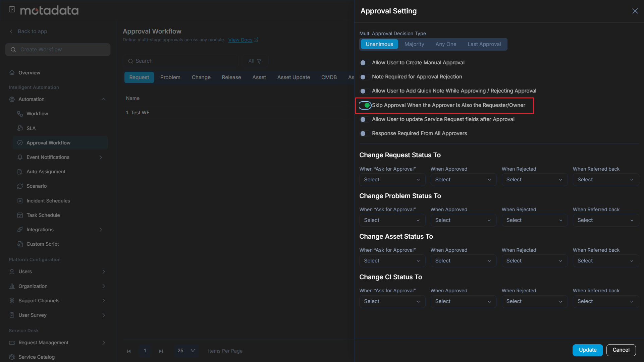Open the Scenario sidebar icon
This screenshot has width=644, height=362.
[x=20, y=186]
